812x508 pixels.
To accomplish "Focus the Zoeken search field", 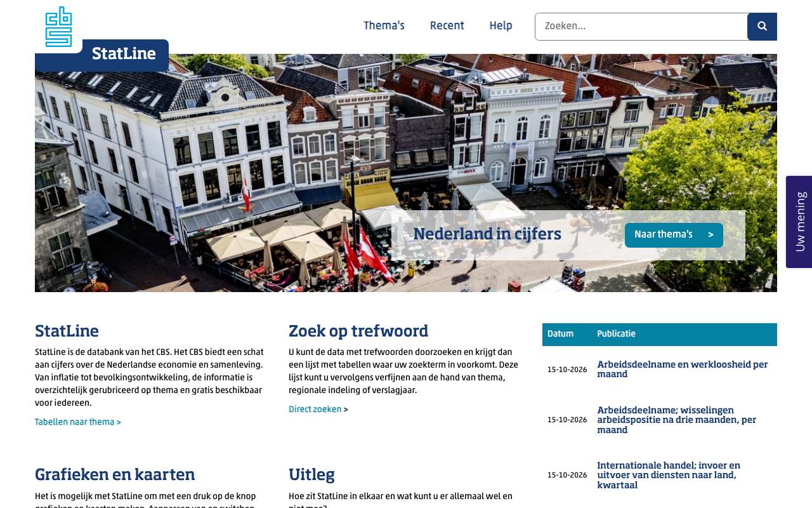I will [x=641, y=27].
